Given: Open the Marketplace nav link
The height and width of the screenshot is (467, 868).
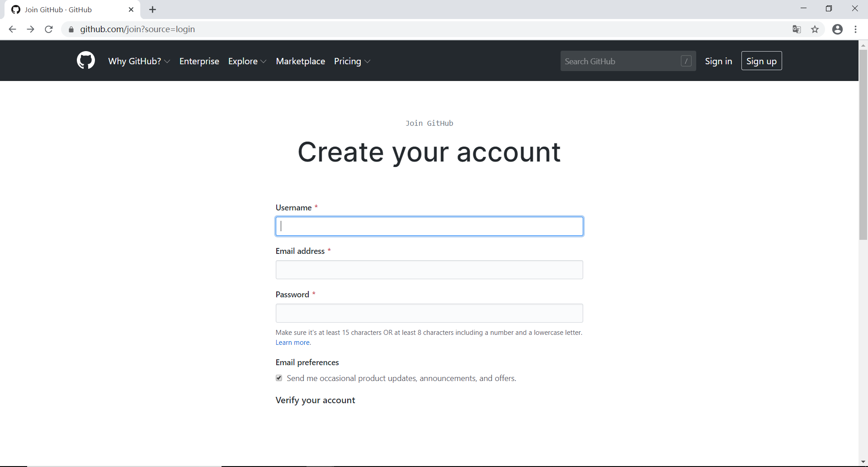Looking at the screenshot, I should coord(301,61).
